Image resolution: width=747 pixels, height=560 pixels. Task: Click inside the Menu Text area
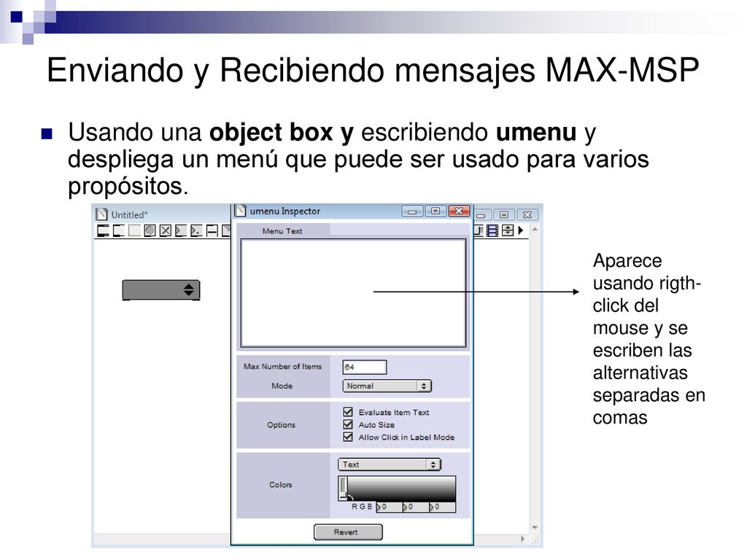[353, 293]
